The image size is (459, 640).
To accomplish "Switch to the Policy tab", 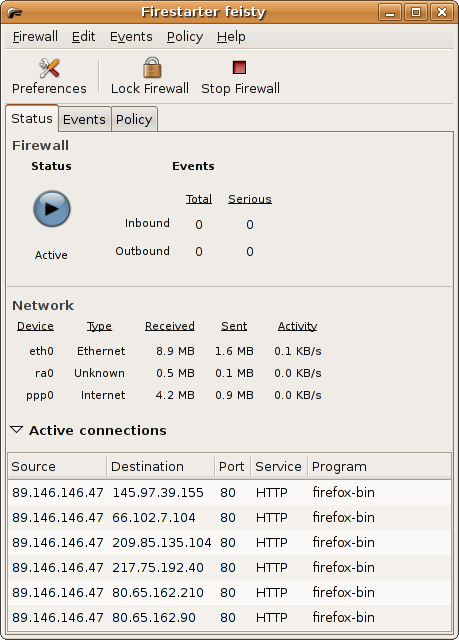I will tap(134, 119).
